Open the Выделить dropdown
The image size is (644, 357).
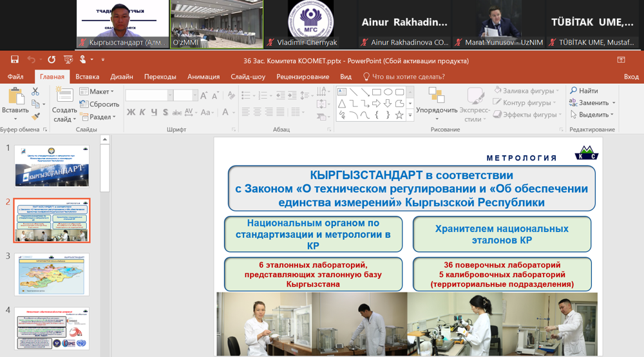tap(592, 115)
